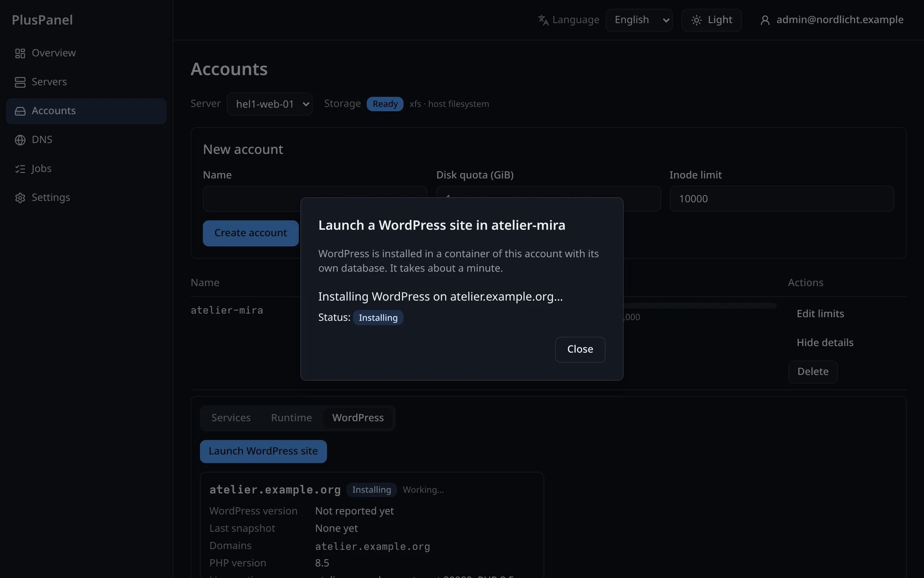Click the Jobs checklist icon in sidebar
Screen dimensions: 924x578
20,169
